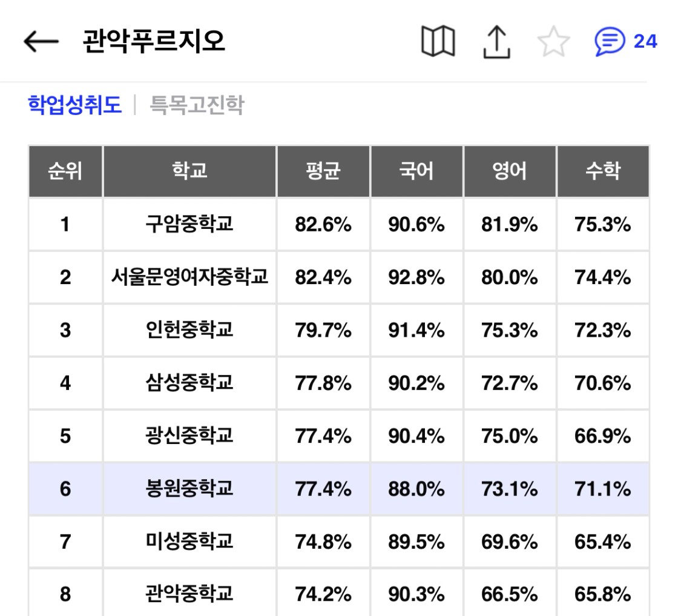678x616 pixels.
Task: Sort by 순위 column header
Action: coord(65,171)
